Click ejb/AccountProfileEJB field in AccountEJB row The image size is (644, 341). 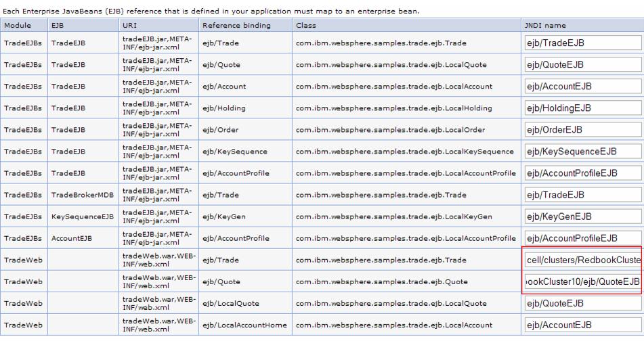click(x=583, y=238)
